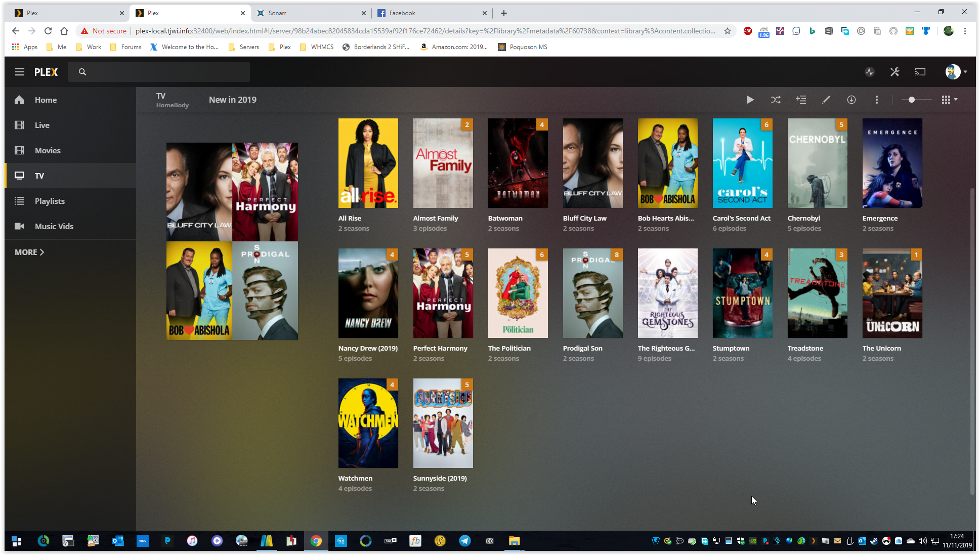Open the Emergence poster
Screen dimensions: 980x555
892,163
